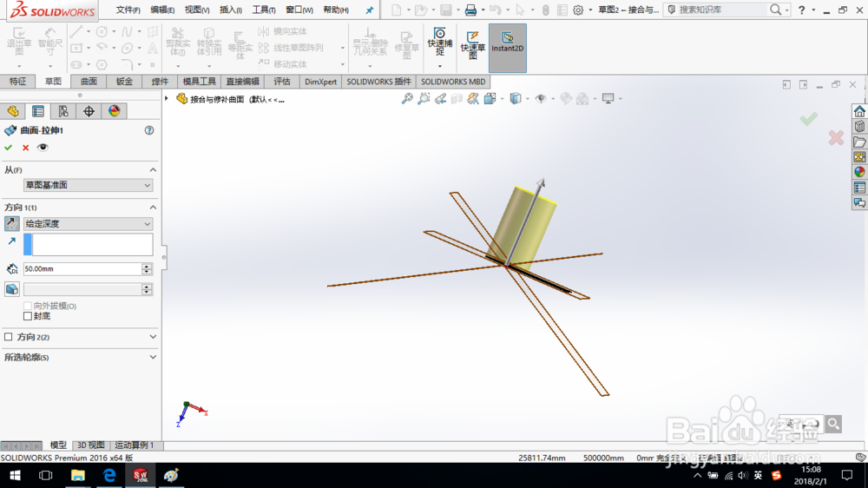Click the 快速捕捉 quick snaps icon
This screenshot has height=488, width=868.
pyautogui.click(x=439, y=42)
